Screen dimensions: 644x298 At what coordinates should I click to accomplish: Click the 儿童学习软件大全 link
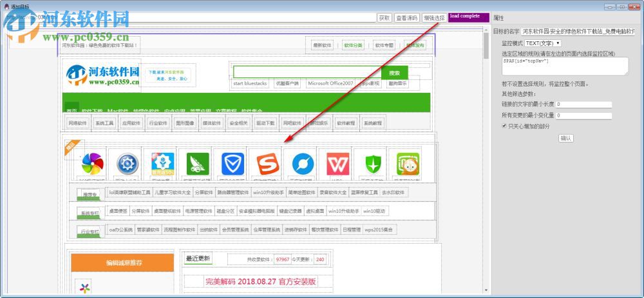pyautogui.click(x=173, y=192)
